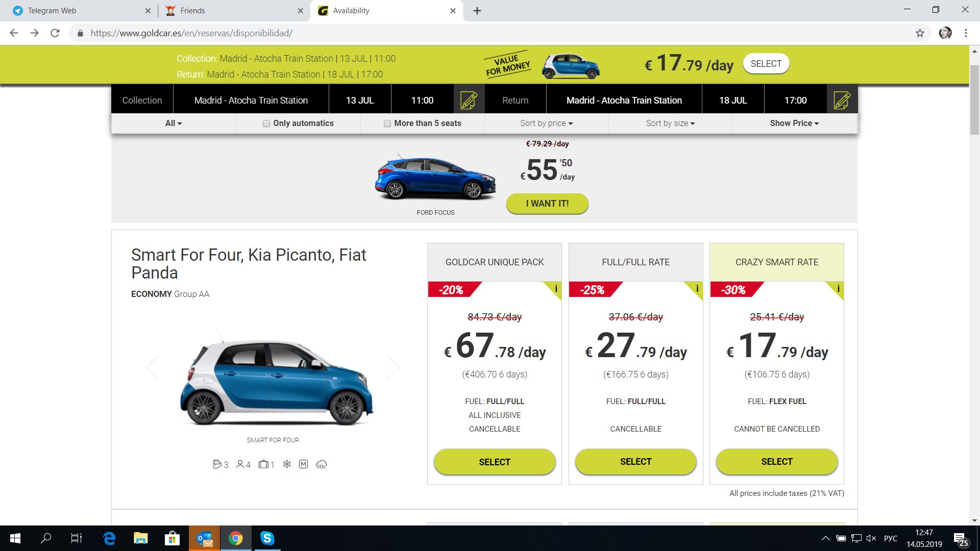Open the Windows notification center
This screenshot has width=980, height=551.
coord(961,538)
